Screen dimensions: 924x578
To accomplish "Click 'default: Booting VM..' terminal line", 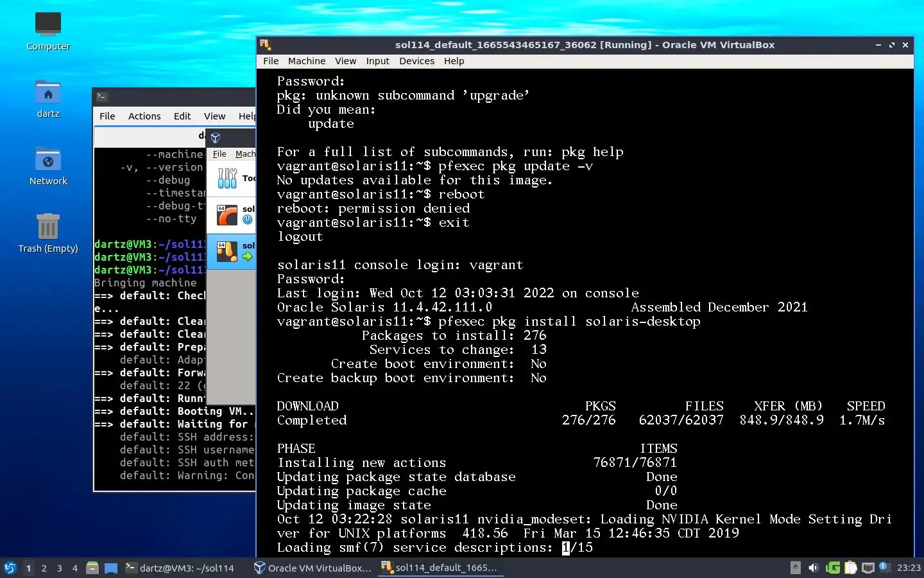I will point(174,411).
